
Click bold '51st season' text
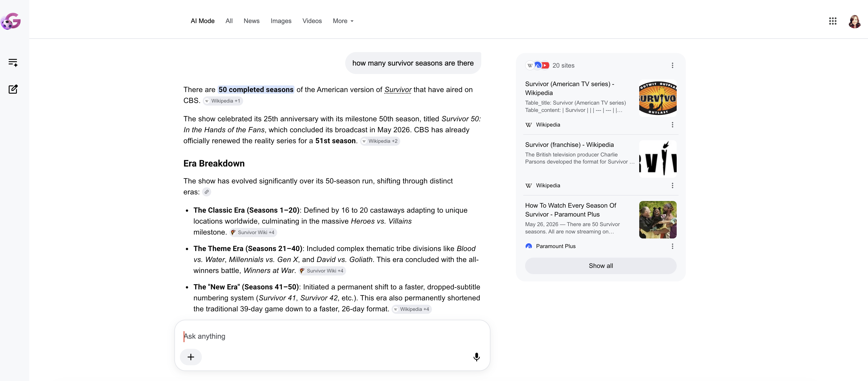(335, 141)
